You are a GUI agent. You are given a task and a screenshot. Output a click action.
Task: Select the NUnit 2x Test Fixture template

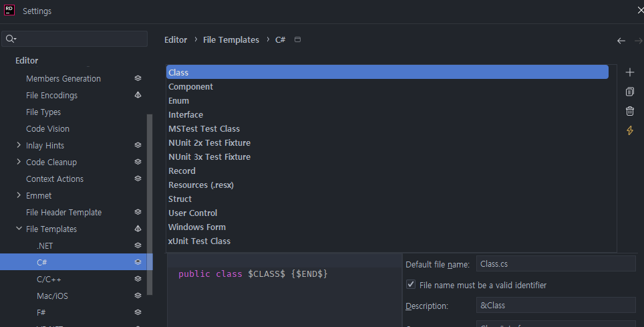coord(387,142)
